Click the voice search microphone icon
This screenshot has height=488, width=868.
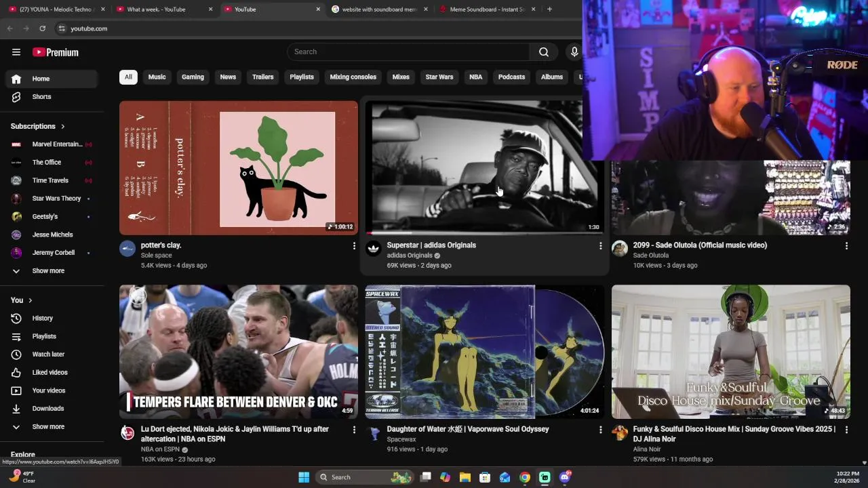pyautogui.click(x=574, y=52)
